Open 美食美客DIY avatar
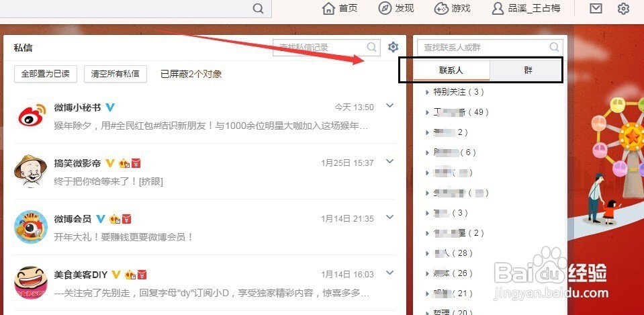Viewport: 644px width, 315px height. point(31,283)
